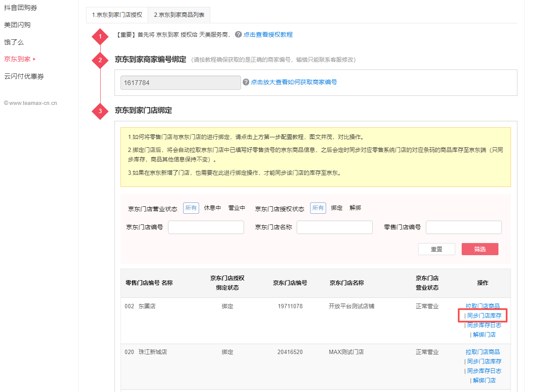
Task: Click 拉取门店商品 for 东圃店
Action: pyautogui.click(x=483, y=307)
